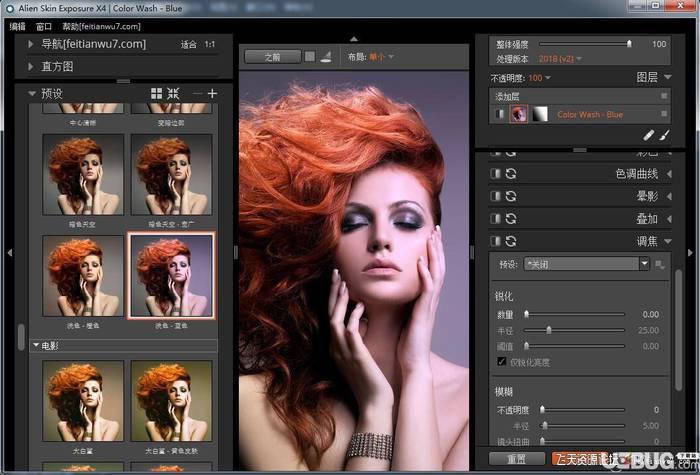
Task: Click the 阈值 threshold slider
Action: [x=574, y=346]
